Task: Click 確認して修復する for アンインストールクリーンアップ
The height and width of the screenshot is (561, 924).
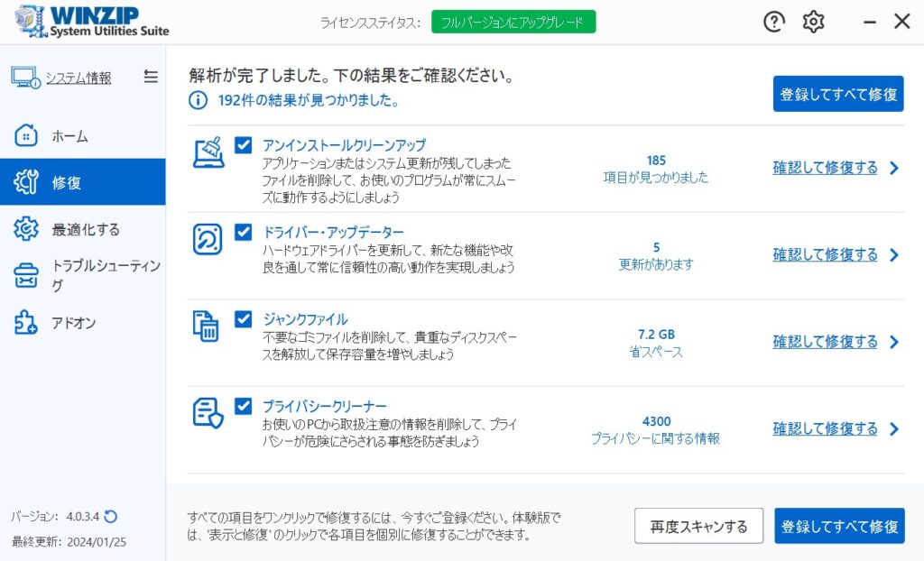Action: pos(825,168)
